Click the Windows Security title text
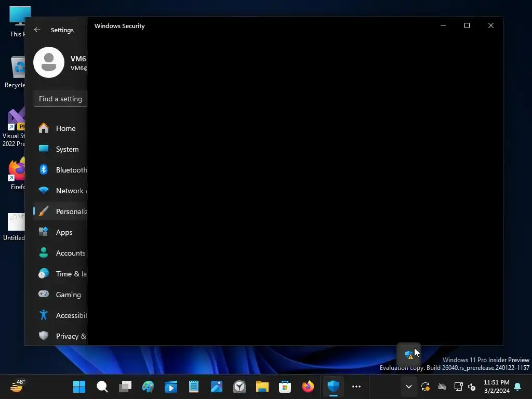This screenshot has height=399, width=532. point(119,26)
